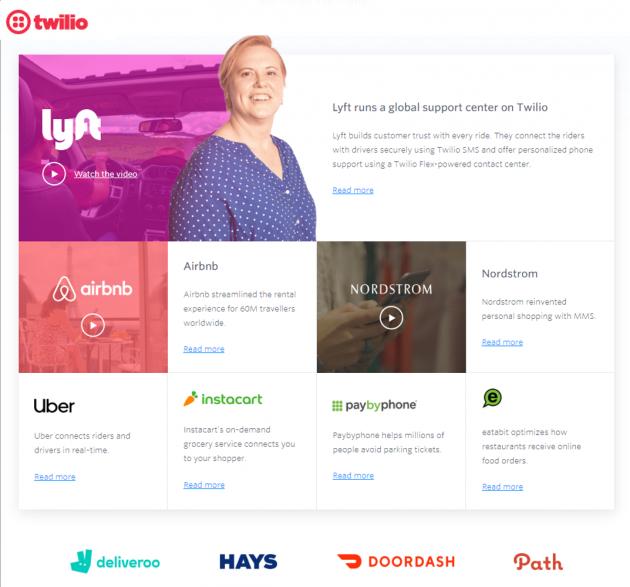Play the Airbnb video

click(x=93, y=325)
